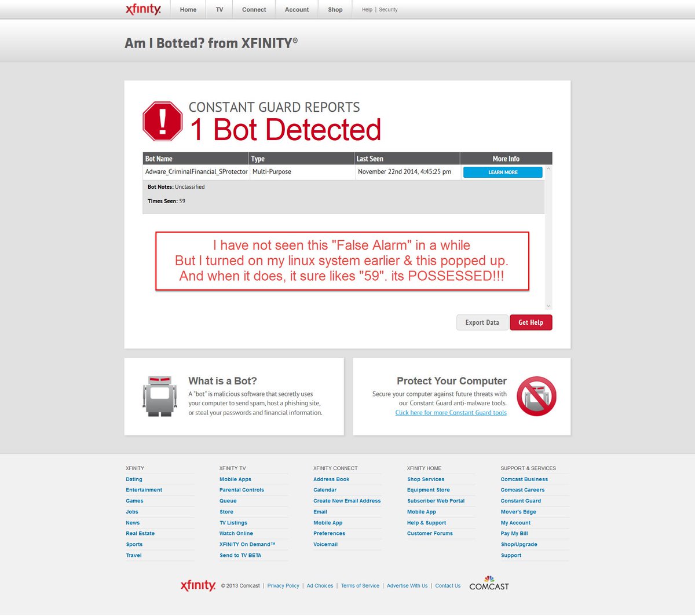
Task: Click the blue Learn More button
Action: pyautogui.click(x=503, y=173)
